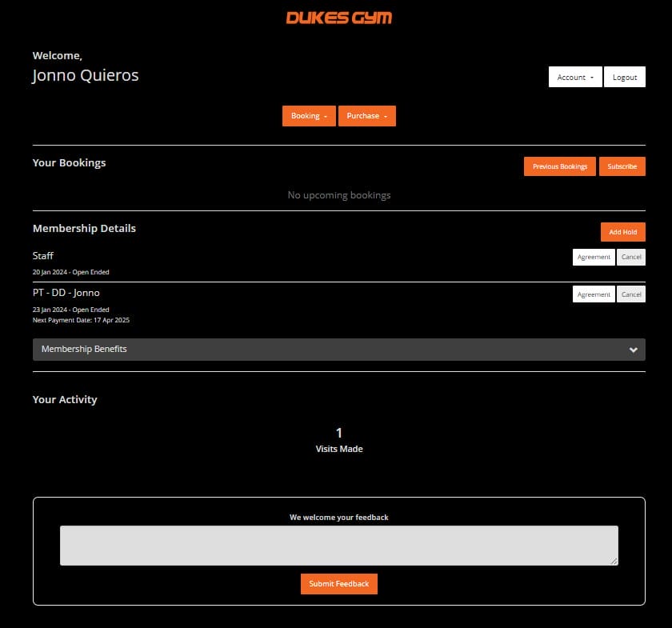Select the Visits Made count

click(x=339, y=433)
